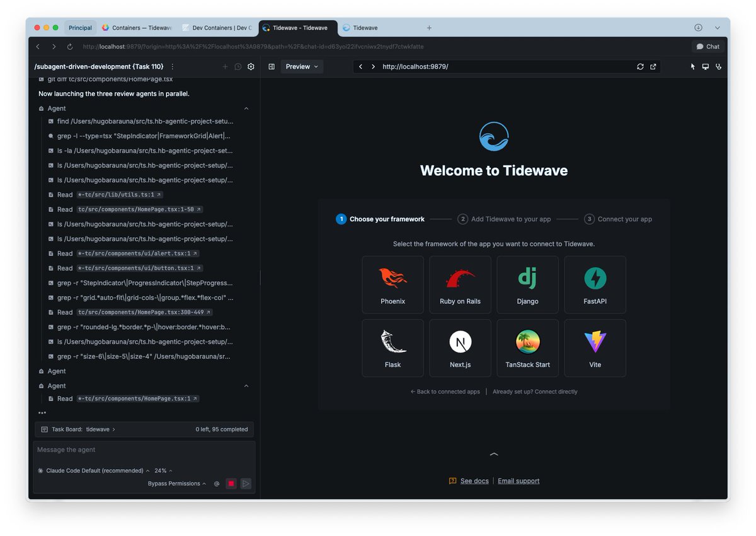The height and width of the screenshot is (536, 756).
Task: Open browser downloads icon
Action: click(x=698, y=28)
